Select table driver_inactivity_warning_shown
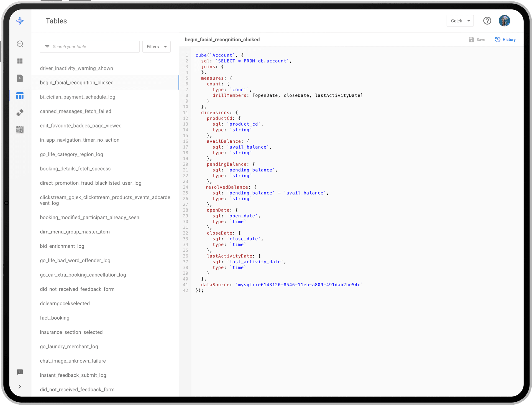This screenshot has width=532, height=405. point(76,68)
